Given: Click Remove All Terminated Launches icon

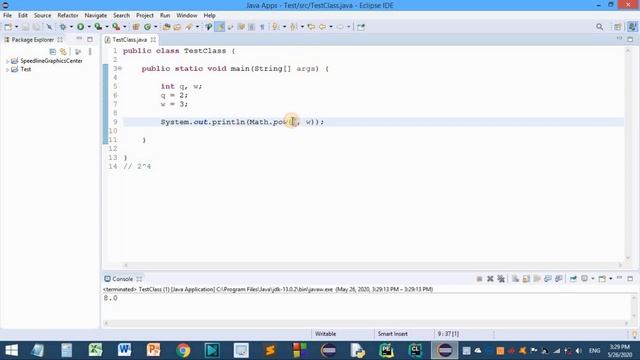Looking at the screenshot, I should coord(501,279).
